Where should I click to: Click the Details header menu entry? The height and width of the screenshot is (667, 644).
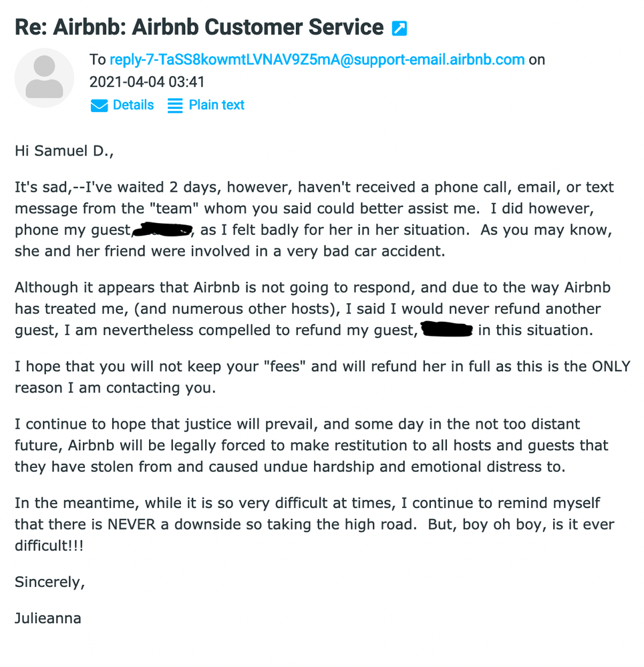tap(133, 105)
